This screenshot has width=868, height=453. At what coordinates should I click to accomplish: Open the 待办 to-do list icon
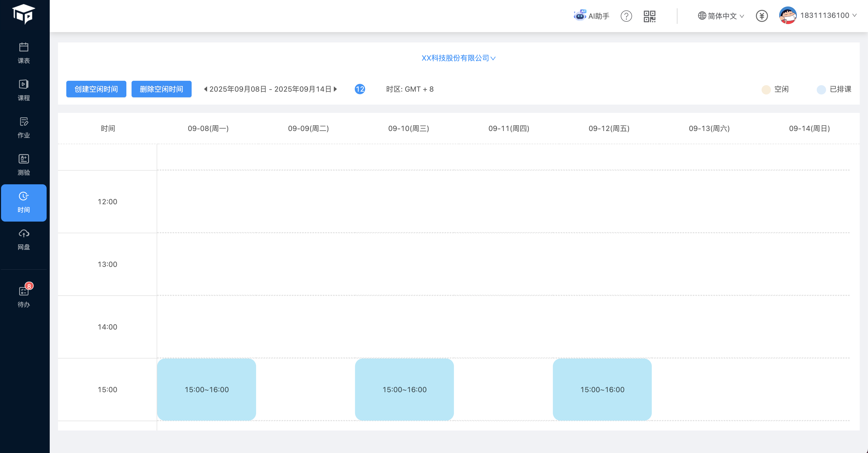24,296
